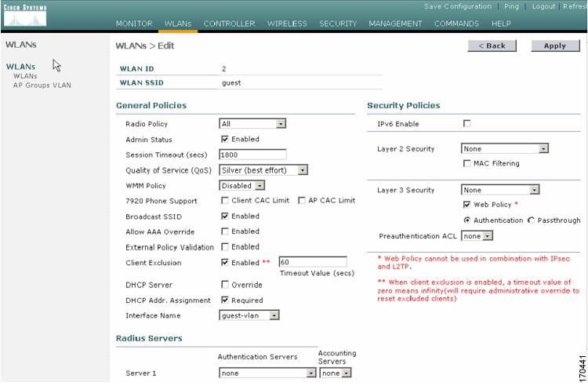588x386 pixels.
Task: Click the Apply button
Action: coord(555,46)
